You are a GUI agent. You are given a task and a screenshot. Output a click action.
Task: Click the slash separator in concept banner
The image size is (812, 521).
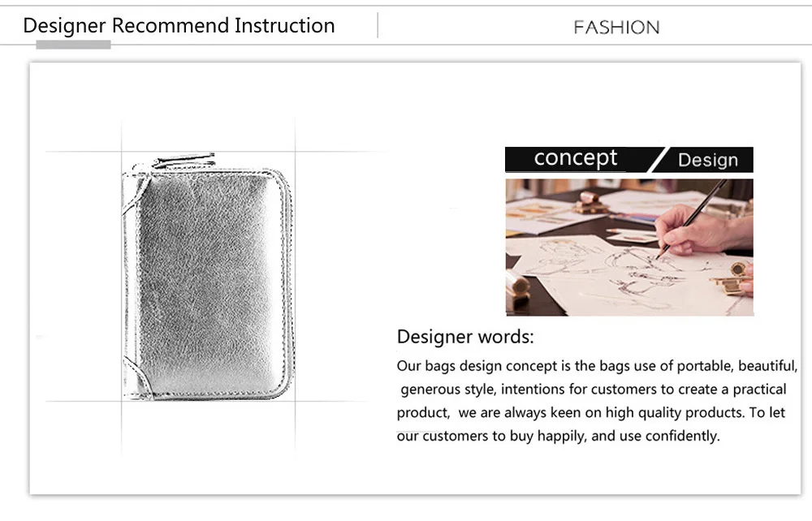coord(658,160)
